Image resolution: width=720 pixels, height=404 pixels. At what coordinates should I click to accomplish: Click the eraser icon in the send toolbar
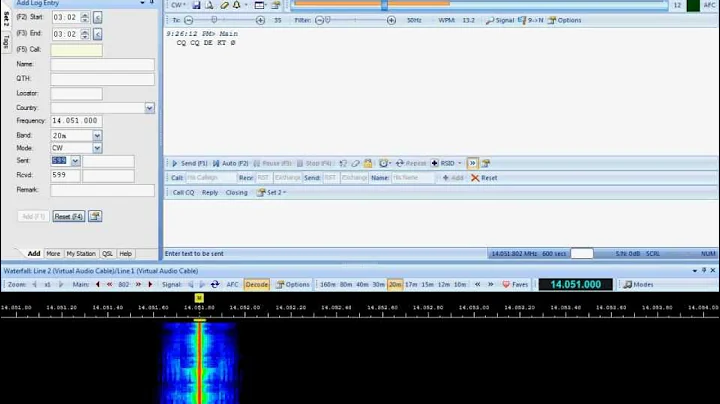coord(355,163)
